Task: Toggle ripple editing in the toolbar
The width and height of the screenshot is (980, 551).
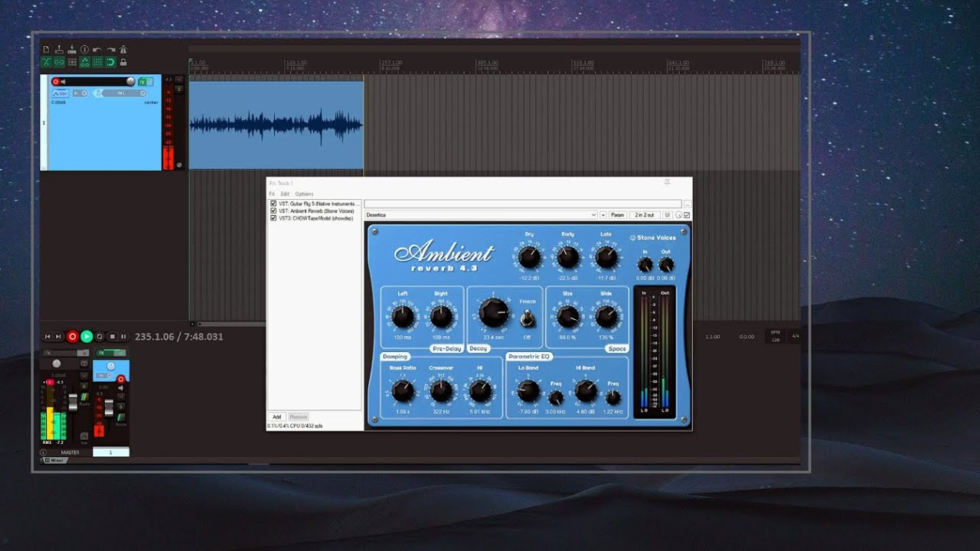Action: tap(72, 62)
